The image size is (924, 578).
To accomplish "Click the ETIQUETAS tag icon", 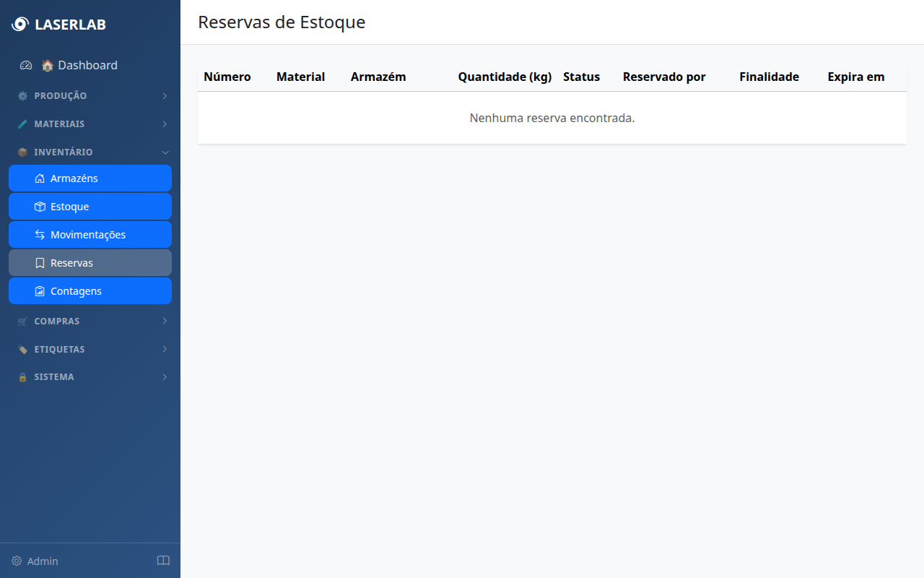I will coord(22,349).
